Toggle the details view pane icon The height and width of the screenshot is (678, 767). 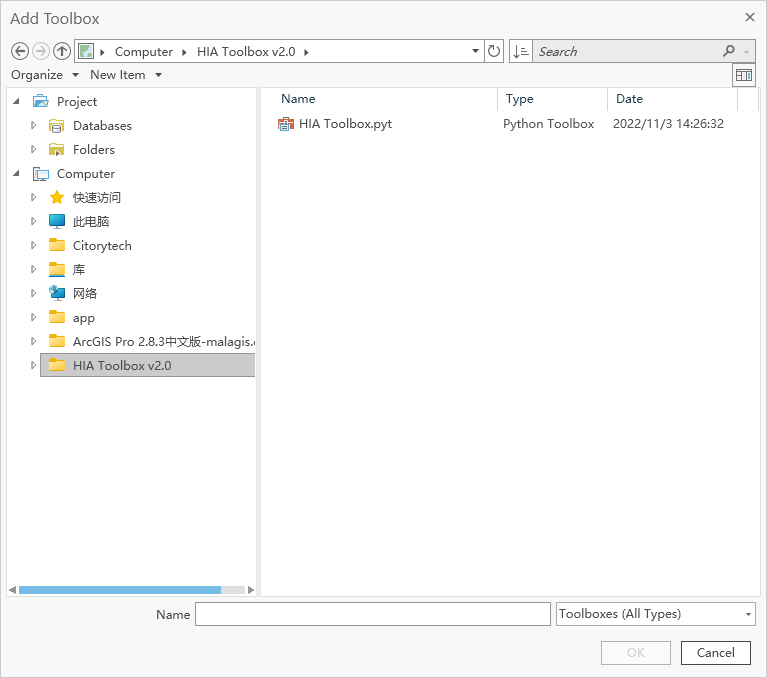point(743,75)
